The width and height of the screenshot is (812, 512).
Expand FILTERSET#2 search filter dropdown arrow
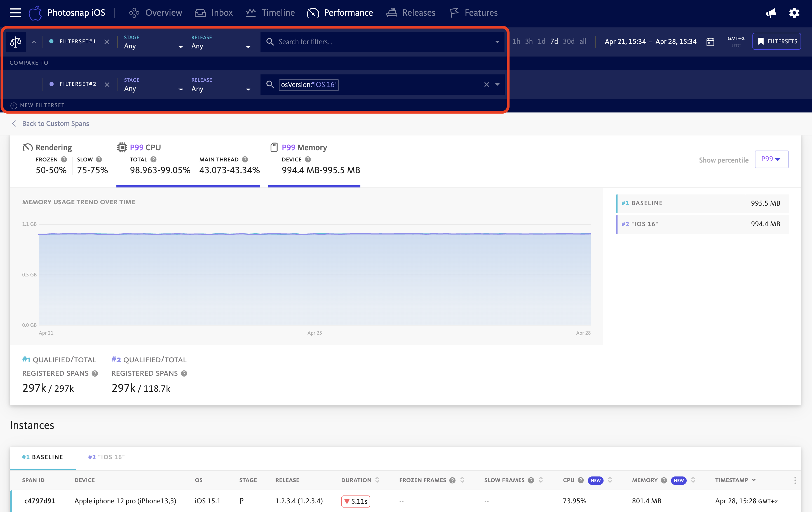[x=497, y=84]
